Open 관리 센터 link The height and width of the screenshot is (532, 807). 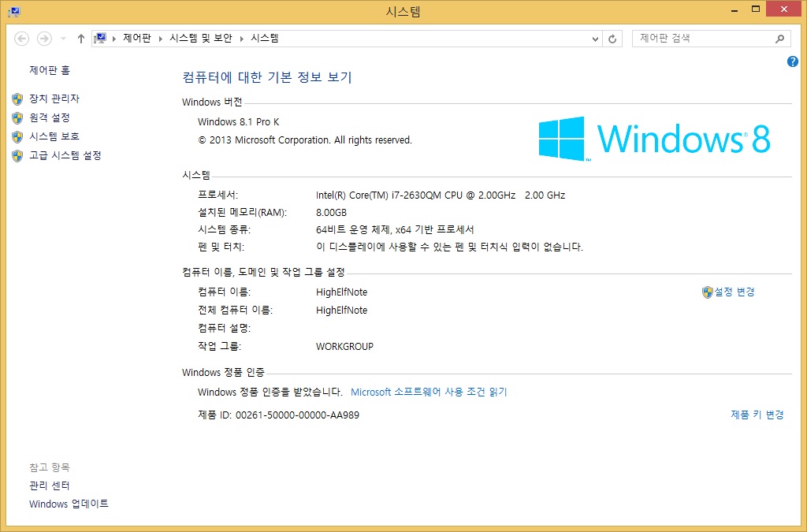50,485
